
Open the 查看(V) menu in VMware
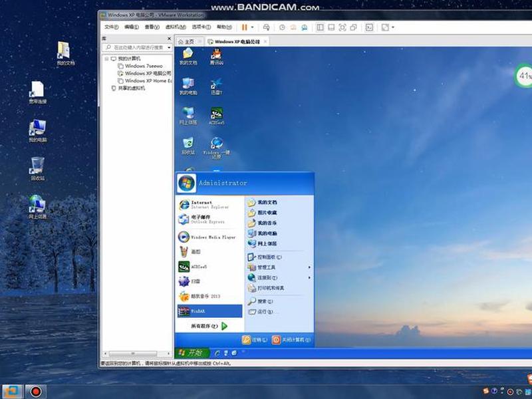click(152, 27)
